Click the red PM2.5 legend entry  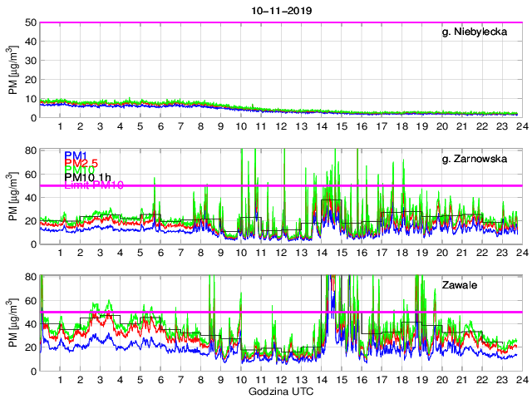tap(81, 163)
